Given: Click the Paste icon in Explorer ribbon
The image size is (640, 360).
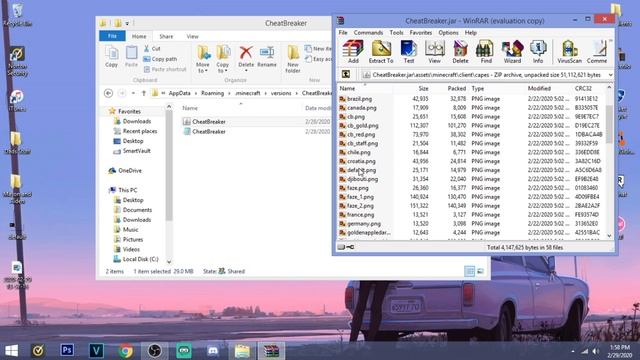Looking at the screenshot, I should coord(131,57).
